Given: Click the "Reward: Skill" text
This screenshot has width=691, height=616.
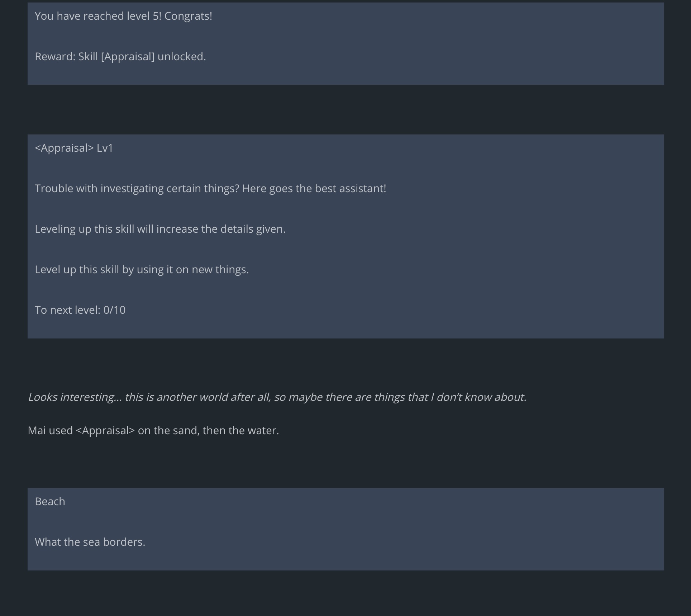Looking at the screenshot, I should pyautogui.click(x=66, y=57).
